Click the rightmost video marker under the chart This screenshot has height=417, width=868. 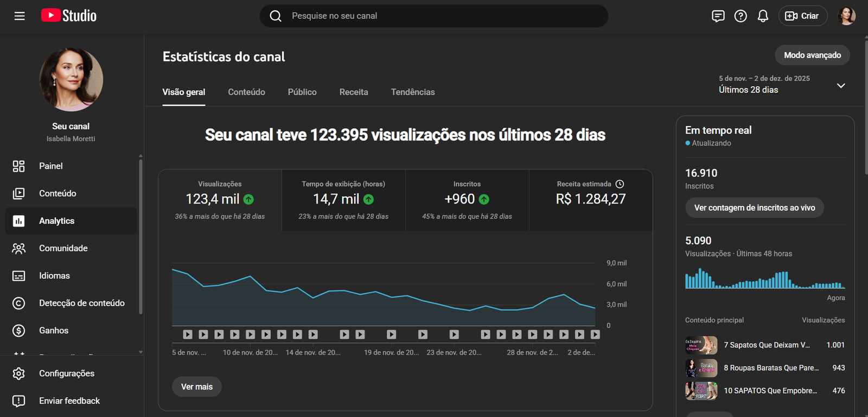pyautogui.click(x=595, y=334)
